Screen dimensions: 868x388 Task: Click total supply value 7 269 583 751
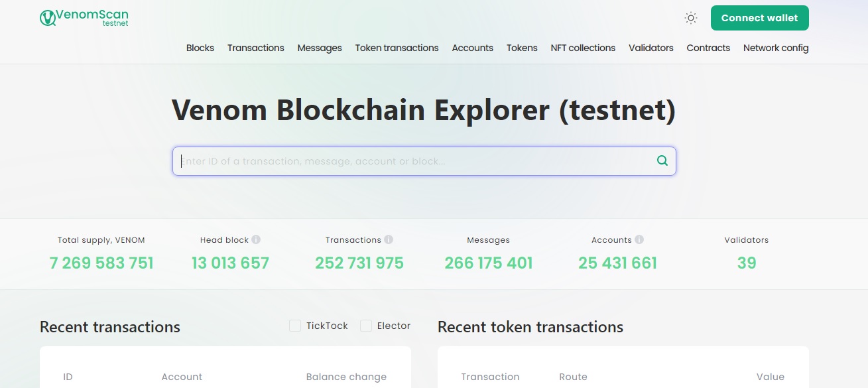pyautogui.click(x=101, y=263)
